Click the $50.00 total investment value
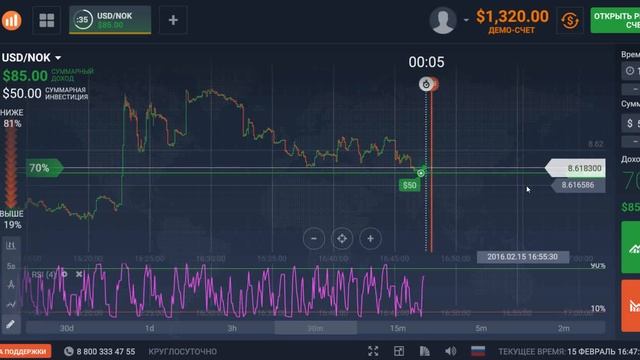640x360 pixels. (x=22, y=93)
